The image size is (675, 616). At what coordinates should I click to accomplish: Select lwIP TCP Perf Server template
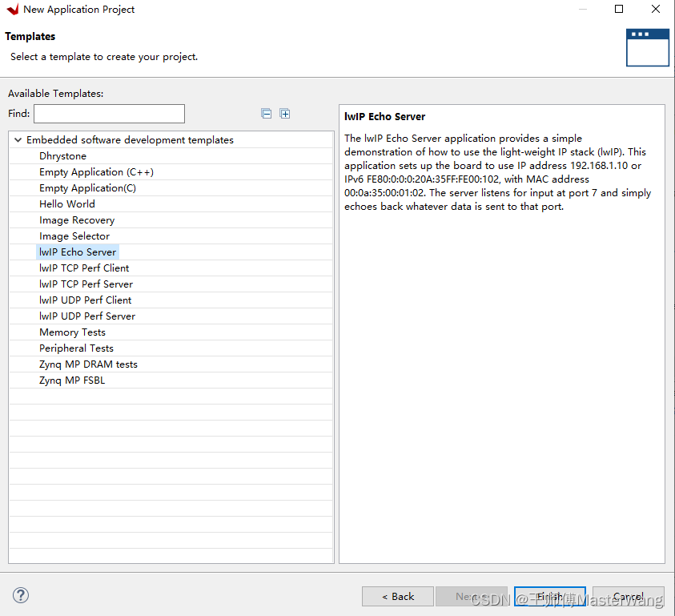pyautogui.click(x=86, y=284)
